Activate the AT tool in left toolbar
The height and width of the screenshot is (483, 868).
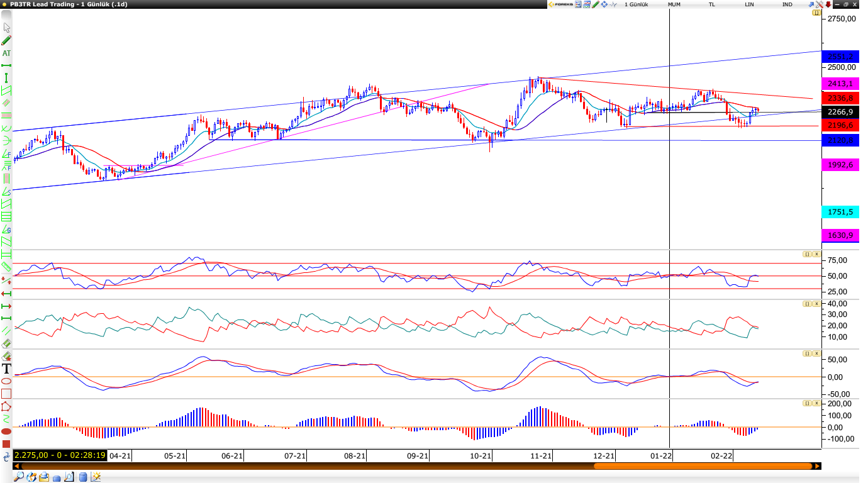point(7,53)
